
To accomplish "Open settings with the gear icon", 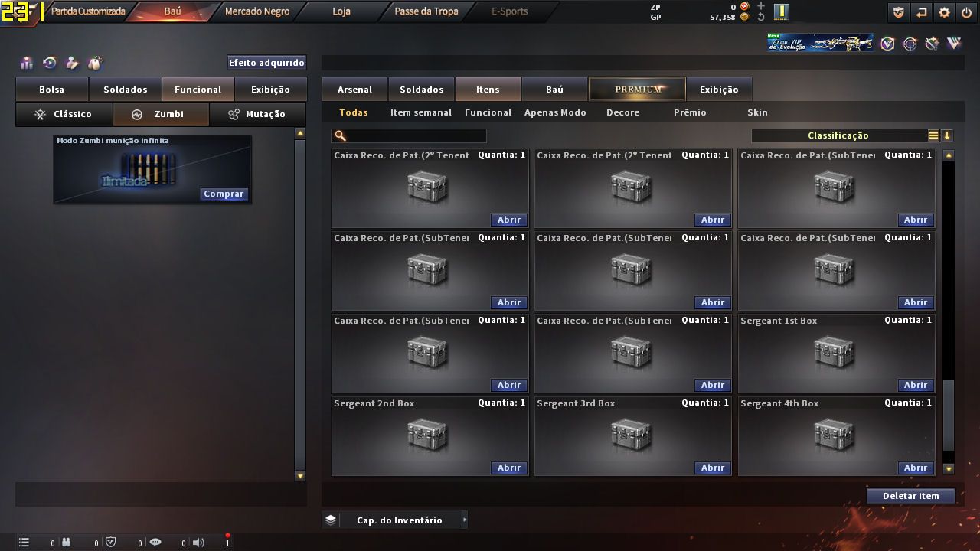I will [944, 12].
